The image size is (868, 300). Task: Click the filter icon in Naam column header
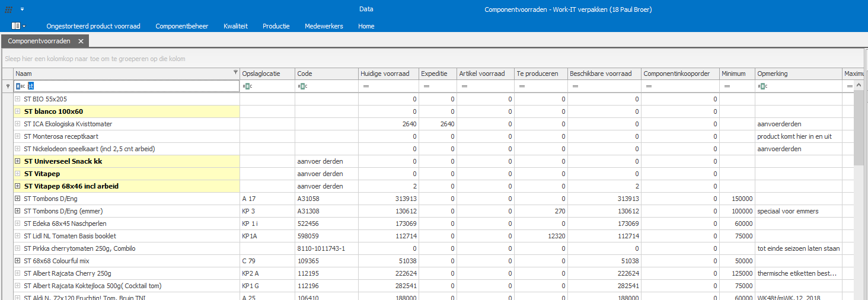pos(235,73)
